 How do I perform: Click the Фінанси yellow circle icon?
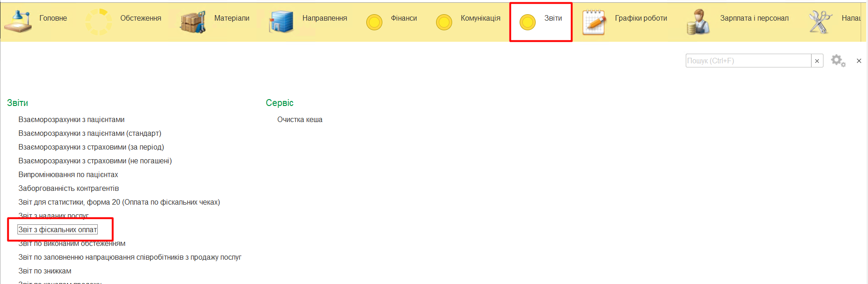pyautogui.click(x=374, y=22)
